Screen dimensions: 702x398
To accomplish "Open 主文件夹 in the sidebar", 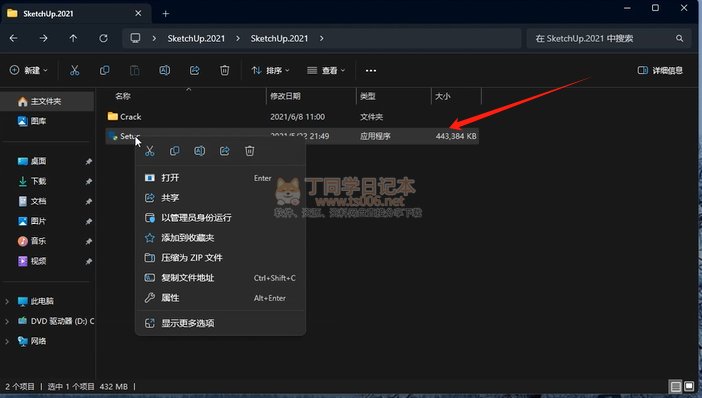I will point(47,102).
